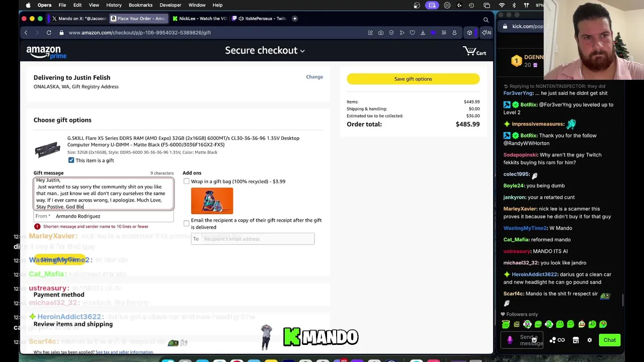Click the Wi-Fi icon in macOS menu bar
Screen dimensions: 644x362
coord(502,5)
